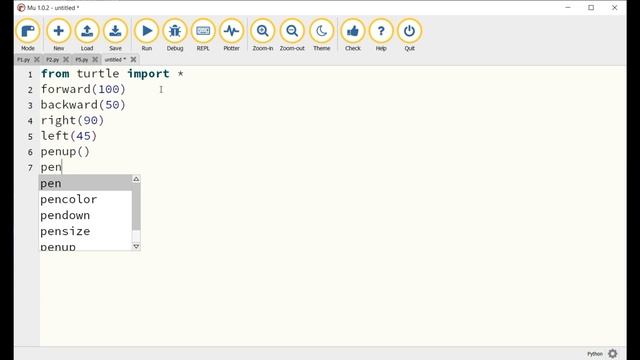Switch to the P5.py tab

tap(81, 60)
